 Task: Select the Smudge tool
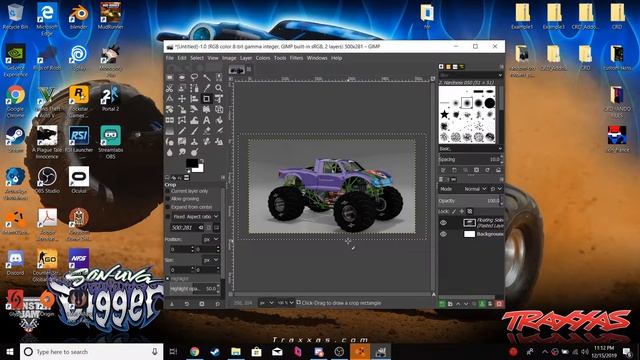point(182,152)
